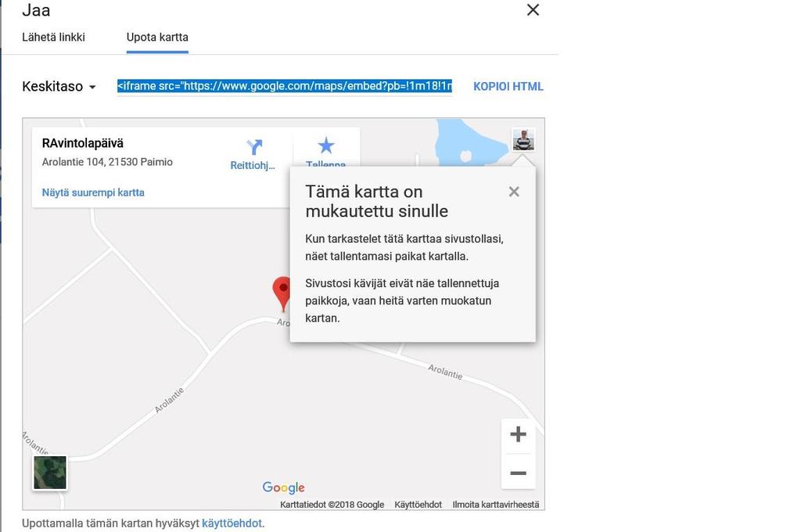Switch to satellite view thumbnail
Screen dimensions: 801x532
[x=49, y=473]
